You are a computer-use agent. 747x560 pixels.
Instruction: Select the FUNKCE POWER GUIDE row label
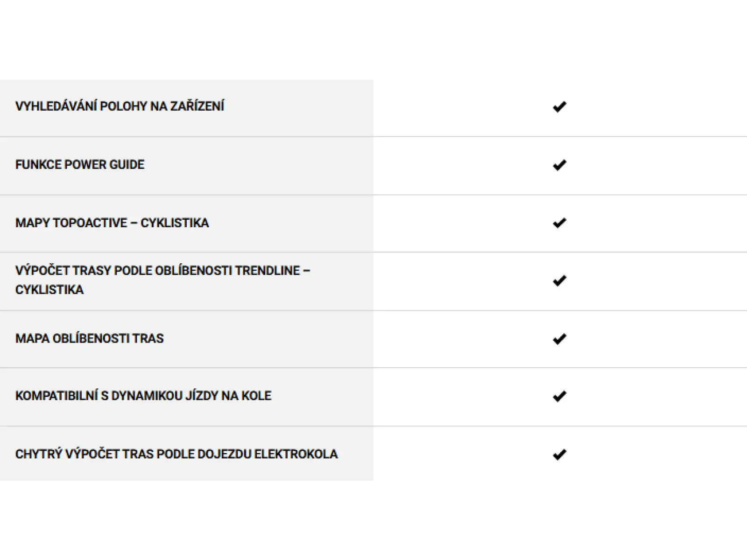(x=80, y=165)
